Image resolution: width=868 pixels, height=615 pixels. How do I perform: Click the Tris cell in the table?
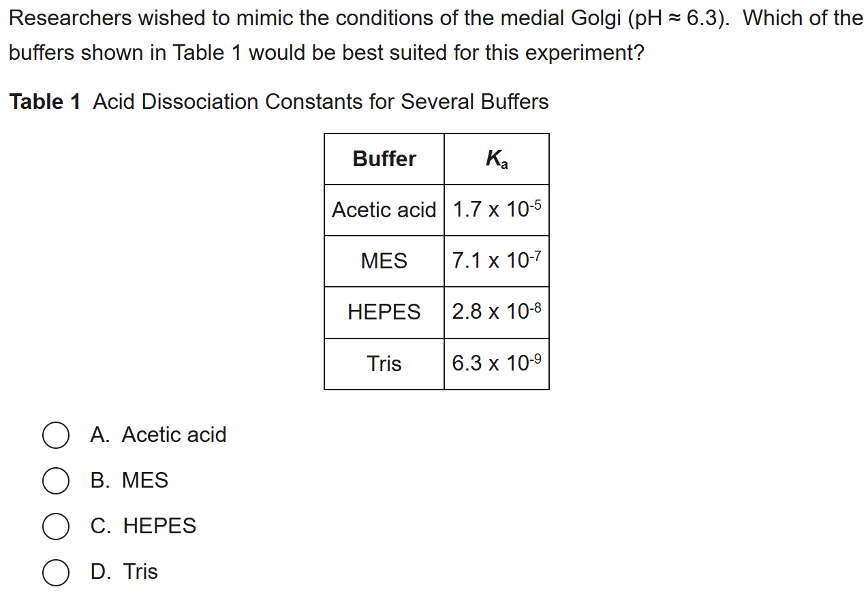coord(384,364)
